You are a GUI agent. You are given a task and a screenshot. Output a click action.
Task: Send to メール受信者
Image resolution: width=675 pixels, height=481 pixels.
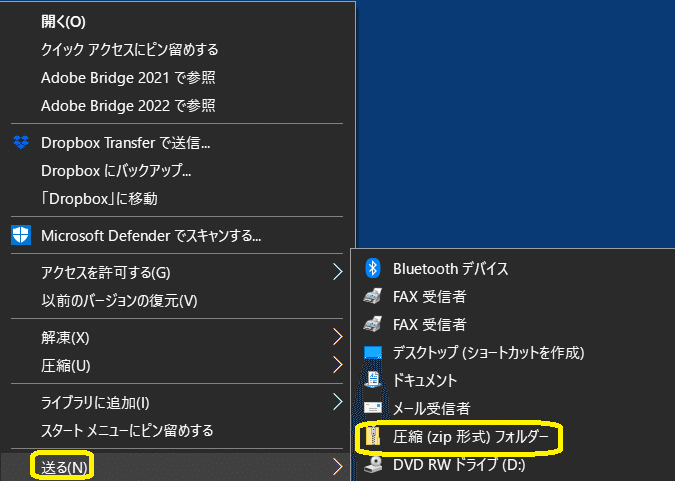point(431,408)
